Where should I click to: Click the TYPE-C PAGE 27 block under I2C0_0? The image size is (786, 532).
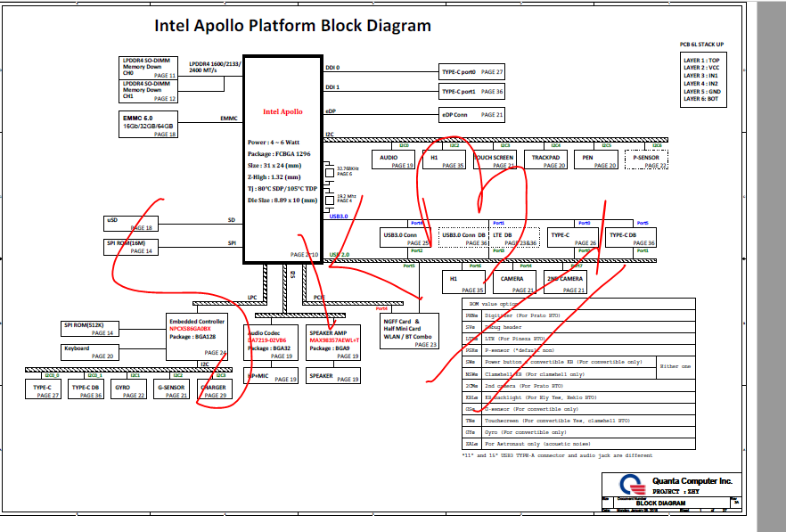click(x=43, y=389)
